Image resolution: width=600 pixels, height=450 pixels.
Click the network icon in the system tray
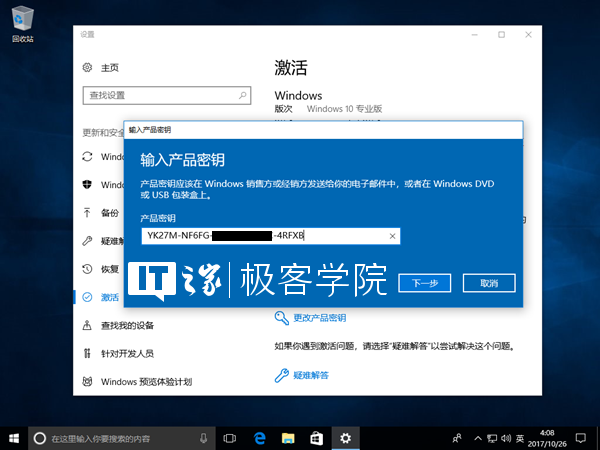pyautogui.click(x=492, y=439)
